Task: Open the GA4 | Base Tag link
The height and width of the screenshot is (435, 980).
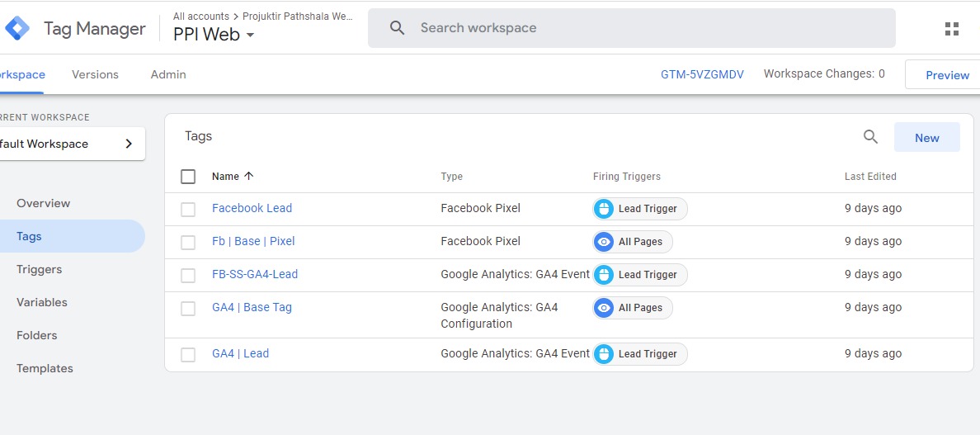Action: 252,308
